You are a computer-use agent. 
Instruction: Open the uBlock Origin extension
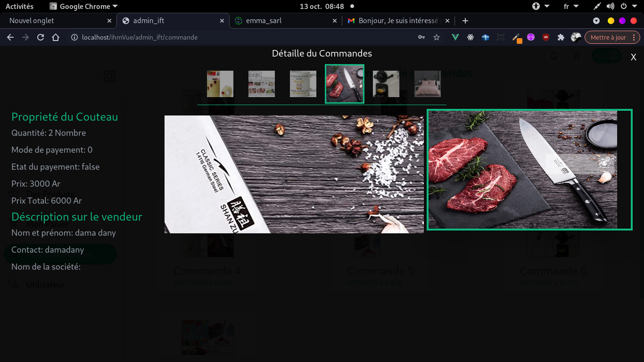pyautogui.click(x=546, y=37)
